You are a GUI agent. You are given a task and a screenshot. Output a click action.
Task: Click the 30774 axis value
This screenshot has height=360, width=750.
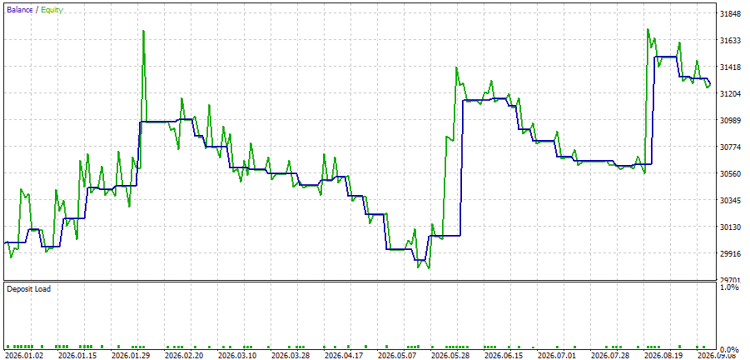[730, 147]
